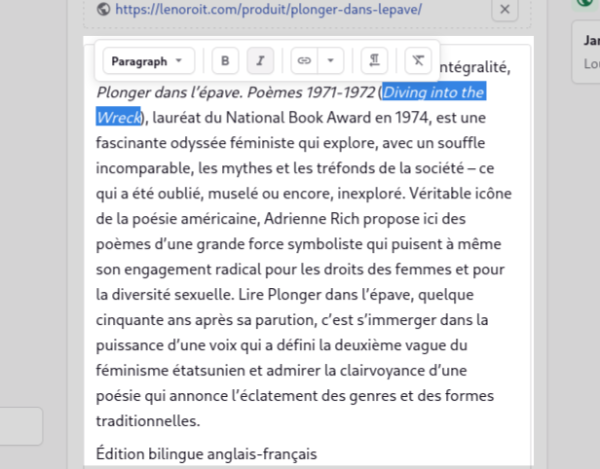The width and height of the screenshot is (600, 469).
Task: Open the lenoroit.com product link
Action: coord(269,9)
